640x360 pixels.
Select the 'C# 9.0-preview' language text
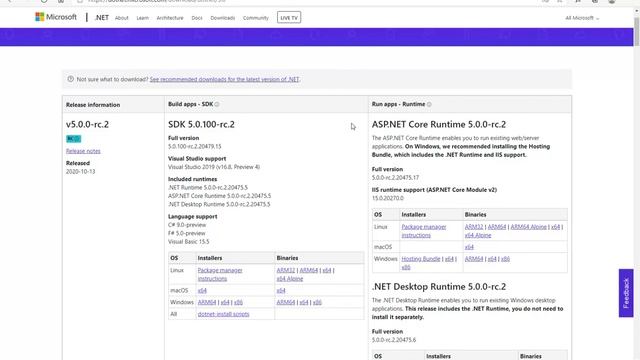(187, 225)
